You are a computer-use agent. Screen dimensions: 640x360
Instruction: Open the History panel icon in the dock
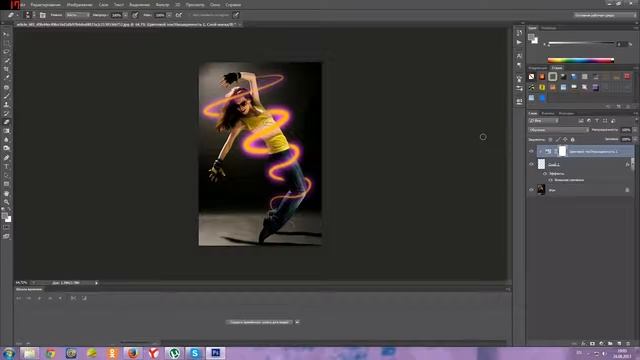pyautogui.click(x=519, y=33)
